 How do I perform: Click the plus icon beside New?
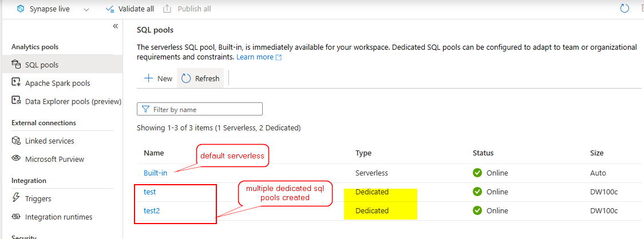(x=148, y=78)
